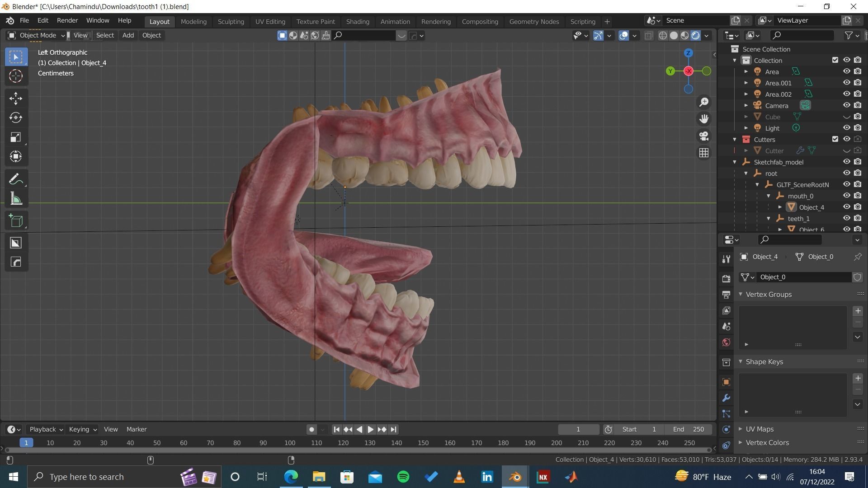Choose the Rotate tool
Viewport: 868px width, 488px height.
(16, 118)
